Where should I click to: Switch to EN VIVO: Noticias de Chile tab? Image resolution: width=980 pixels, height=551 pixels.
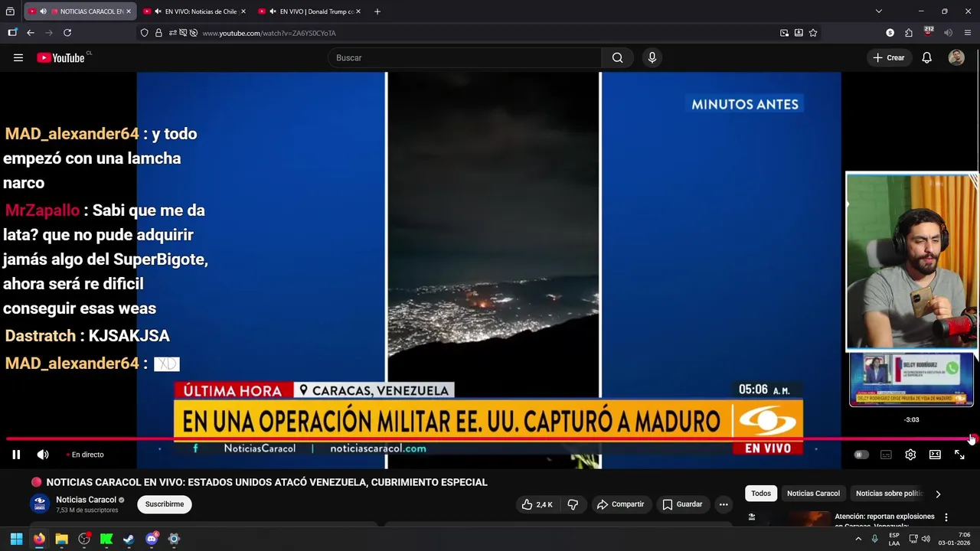coord(195,11)
